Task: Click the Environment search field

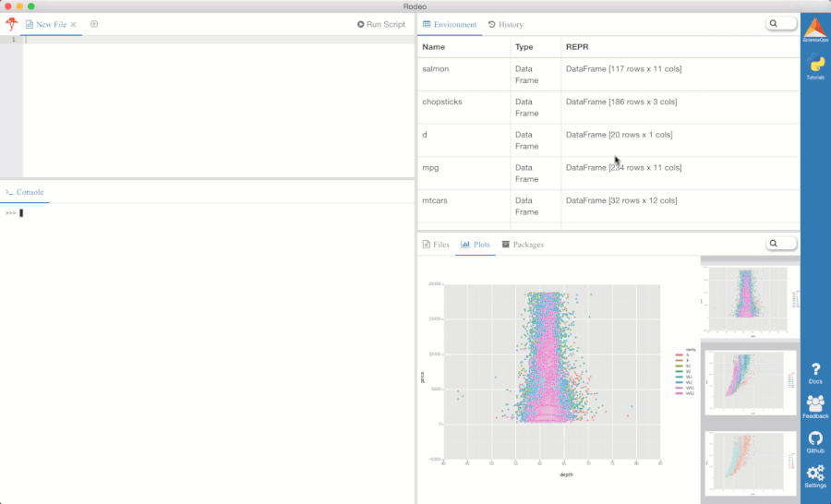Action: (781, 23)
